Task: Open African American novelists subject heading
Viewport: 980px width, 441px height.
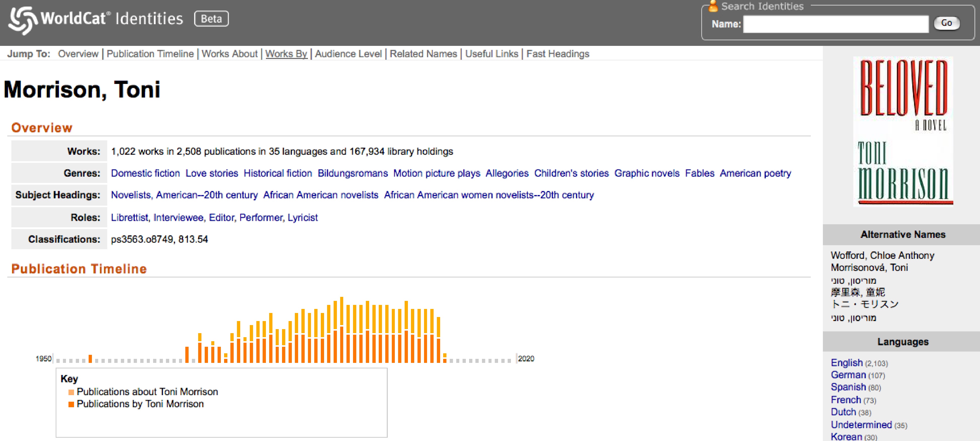Action: tap(321, 195)
